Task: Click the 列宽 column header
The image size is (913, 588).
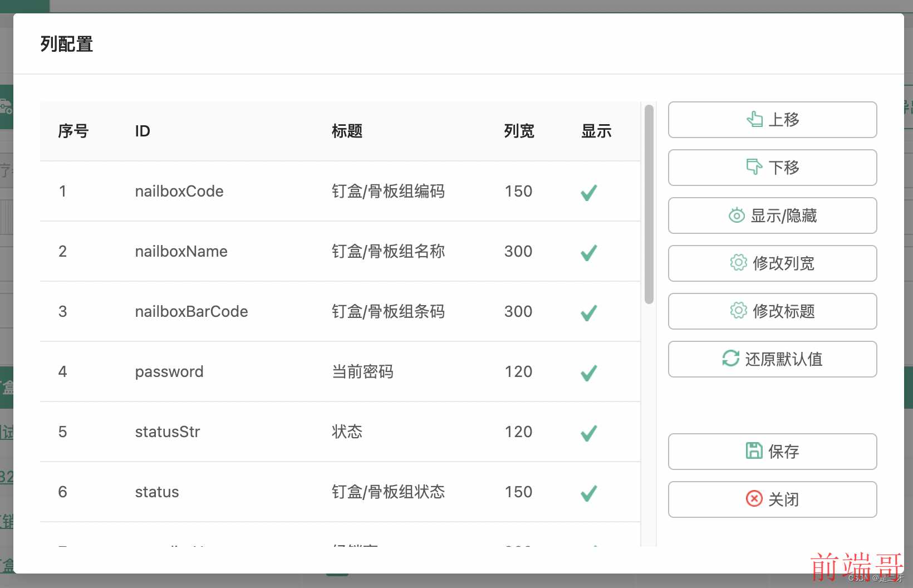Action: [519, 131]
